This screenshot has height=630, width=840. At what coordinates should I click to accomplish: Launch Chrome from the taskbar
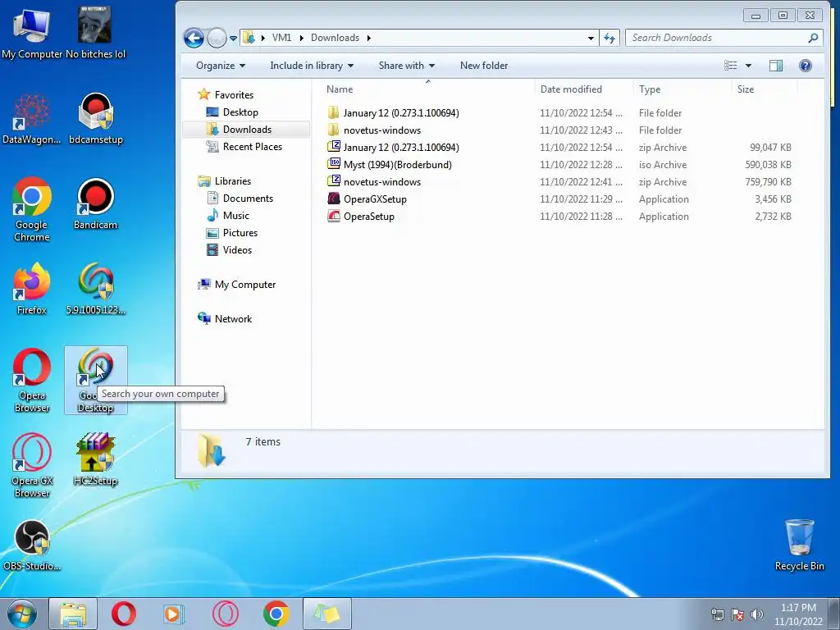click(276, 614)
